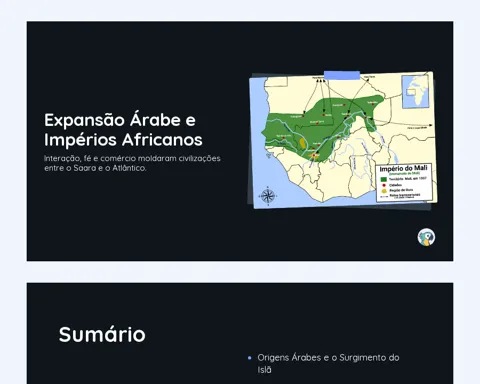Click the yellow gold region inside green territory
The image size is (480, 384).
click(302, 143)
